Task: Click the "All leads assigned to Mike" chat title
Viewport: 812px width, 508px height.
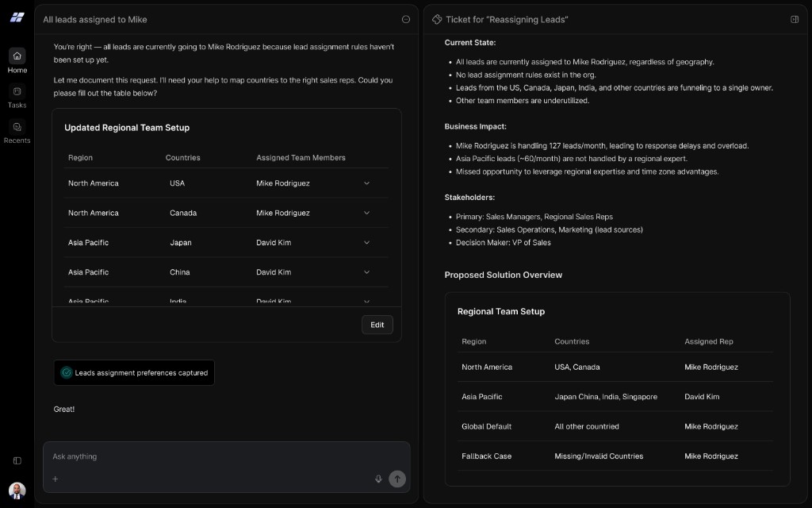Action: 95,19
